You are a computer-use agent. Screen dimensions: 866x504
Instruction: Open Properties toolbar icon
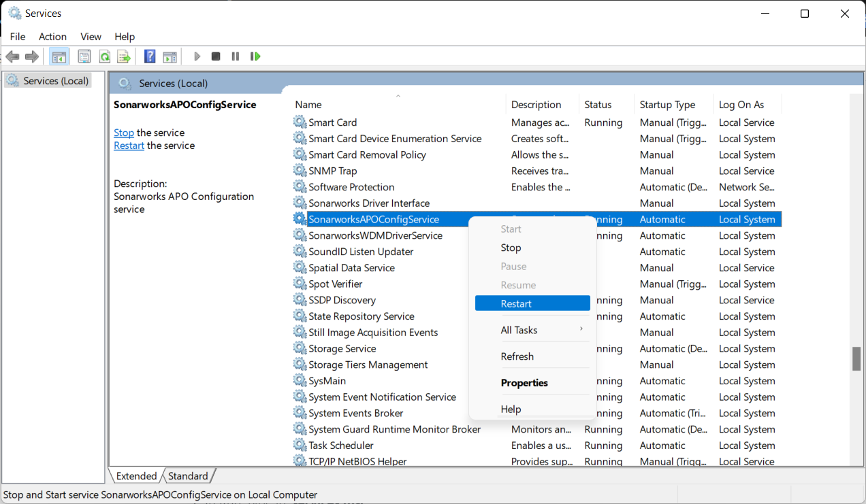pyautogui.click(x=84, y=56)
